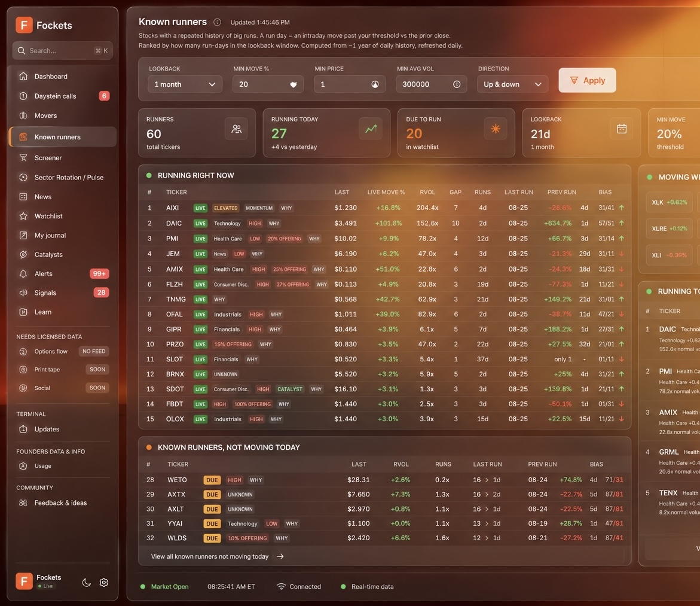The width and height of the screenshot is (700, 606).
Task: Click the Alerts 99+ badge
Action: coord(99,273)
